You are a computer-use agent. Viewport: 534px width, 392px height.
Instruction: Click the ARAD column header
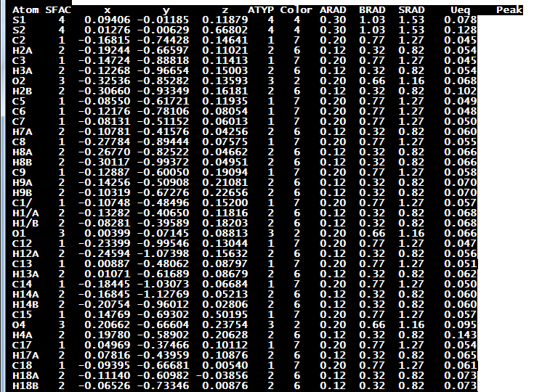(x=333, y=10)
